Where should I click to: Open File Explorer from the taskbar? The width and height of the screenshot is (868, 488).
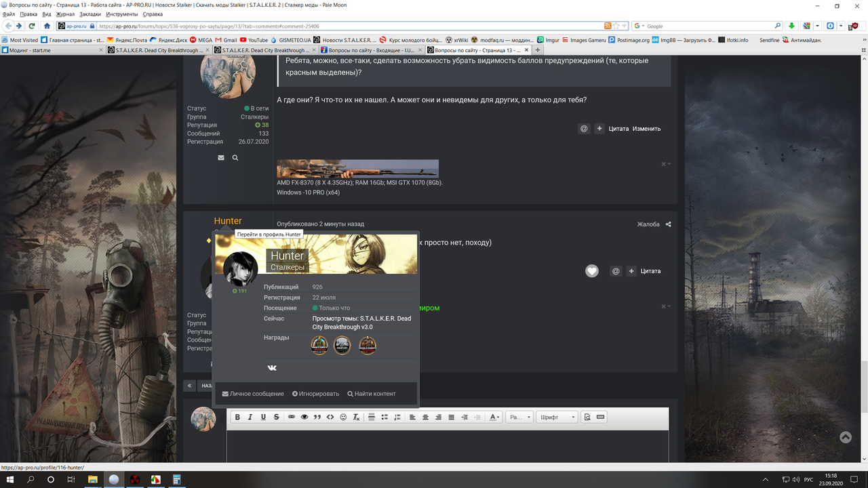pos(92,479)
